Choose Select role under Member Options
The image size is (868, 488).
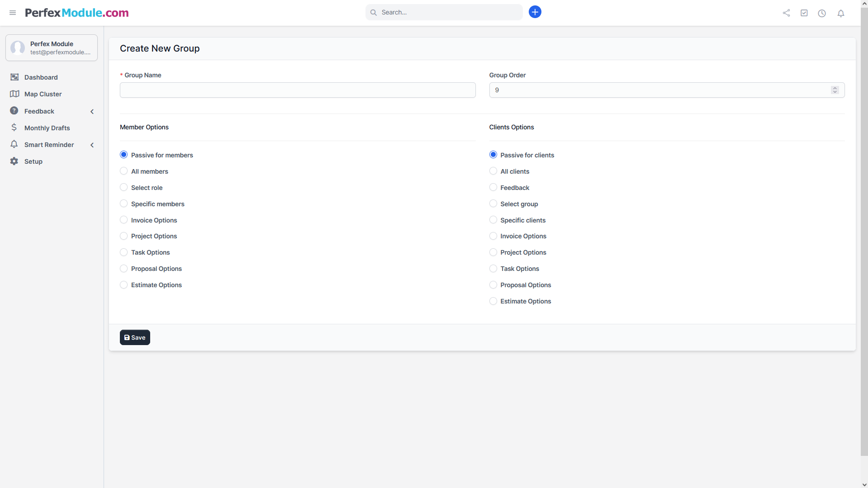point(124,188)
